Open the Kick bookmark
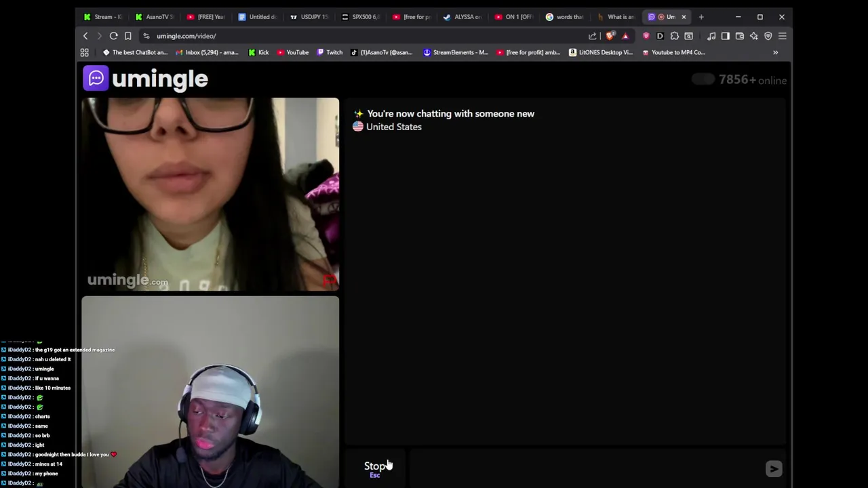This screenshot has width=868, height=488. click(x=258, y=52)
